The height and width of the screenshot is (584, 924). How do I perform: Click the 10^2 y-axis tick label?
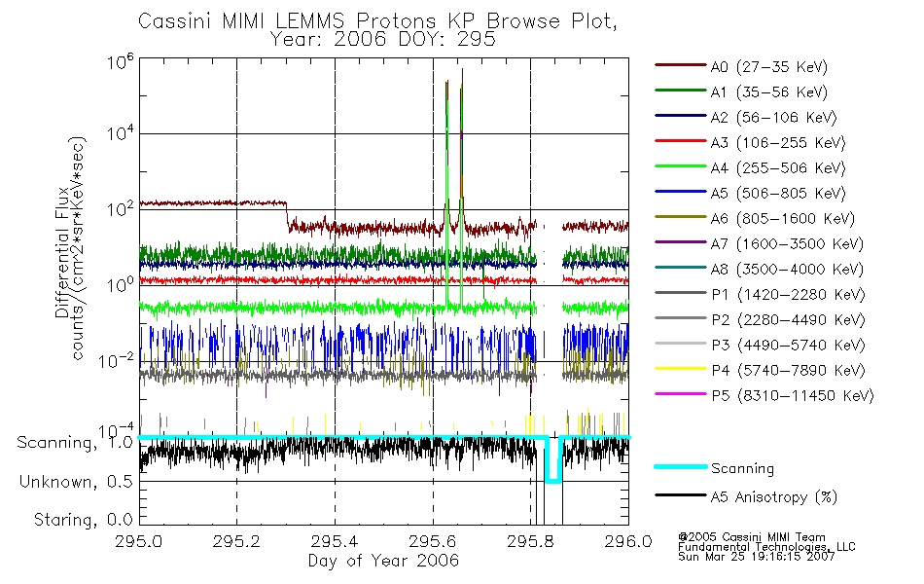(x=121, y=209)
